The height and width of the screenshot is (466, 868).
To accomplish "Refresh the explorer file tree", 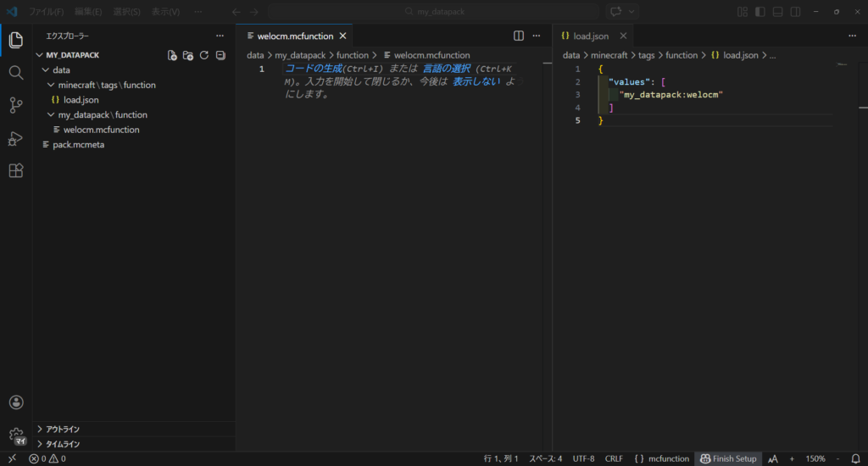I will pyautogui.click(x=204, y=55).
